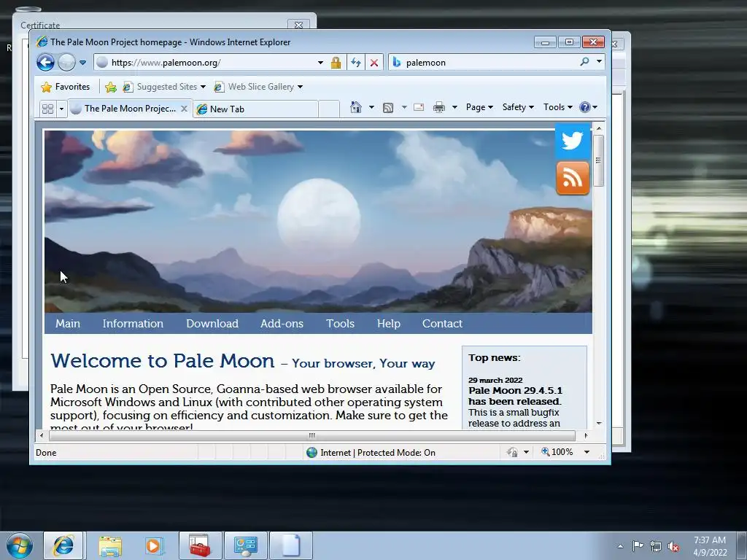Open the website Tools navigation link
Image resolution: width=747 pixels, height=560 pixels.
point(340,323)
